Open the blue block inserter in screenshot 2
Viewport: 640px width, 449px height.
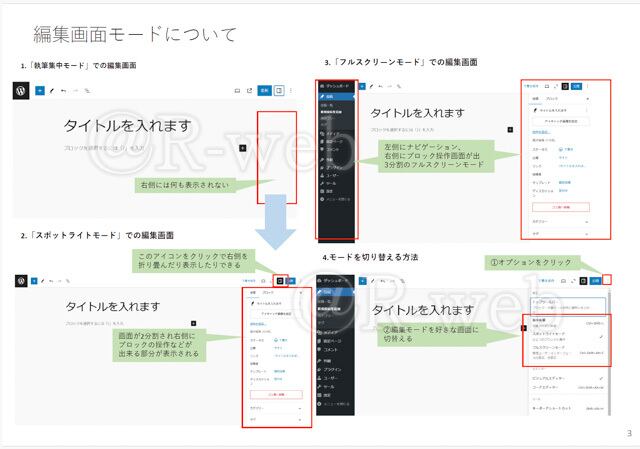[34, 281]
